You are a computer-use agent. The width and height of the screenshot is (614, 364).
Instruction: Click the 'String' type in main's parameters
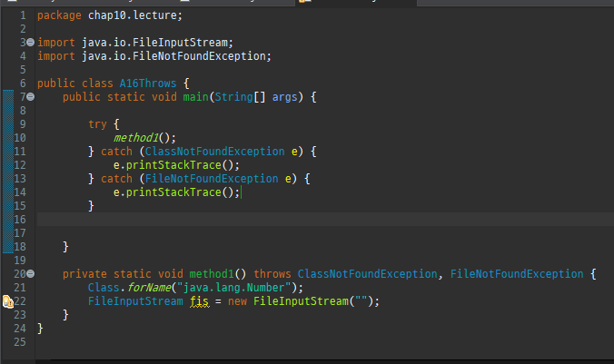(234, 97)
